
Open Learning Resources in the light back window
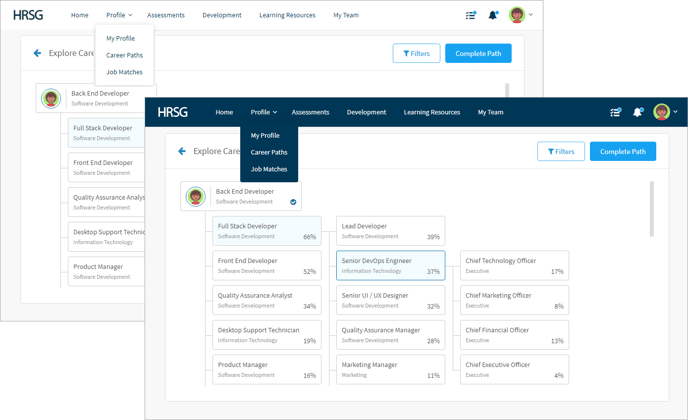click(x=287, y=15)
